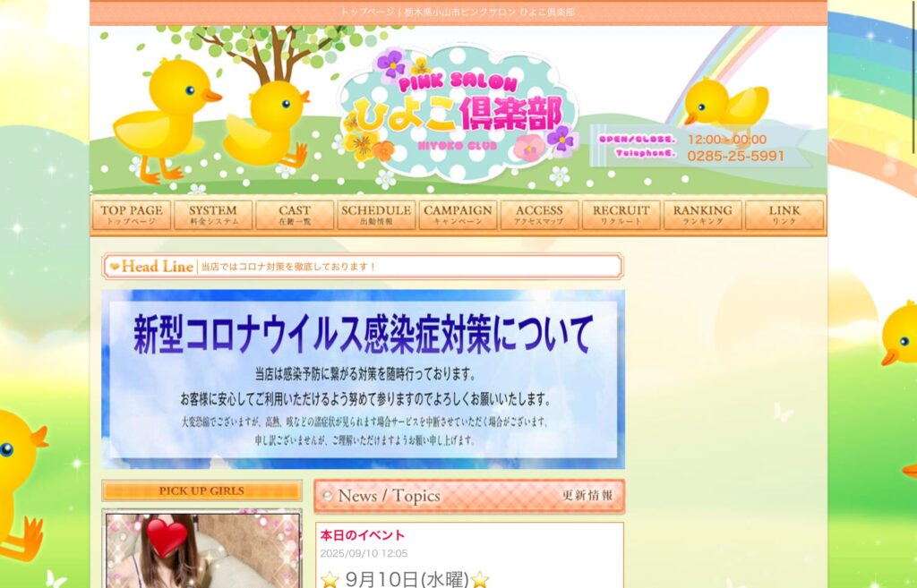Open the RANKING page
This screenshot has width=917, height=588.
[702, 215]
